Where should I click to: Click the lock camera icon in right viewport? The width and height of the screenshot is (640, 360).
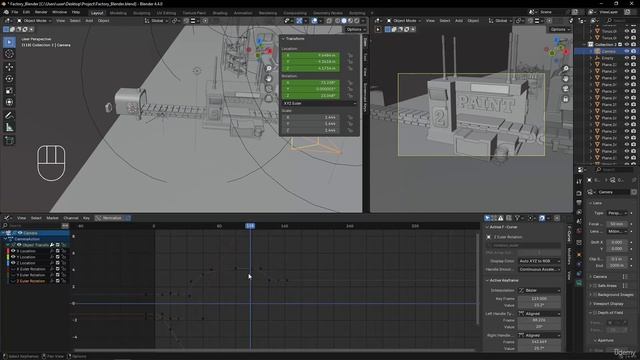566,99
